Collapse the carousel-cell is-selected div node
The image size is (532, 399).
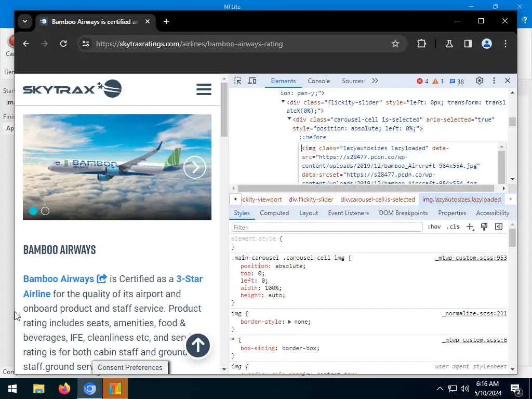pos(289,119)
